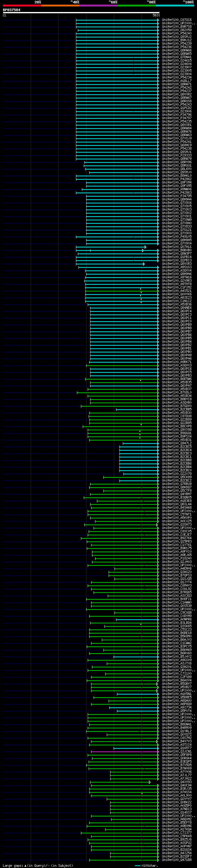Select the hit label UniRef100_Q6XPA6

click(177, 358)
